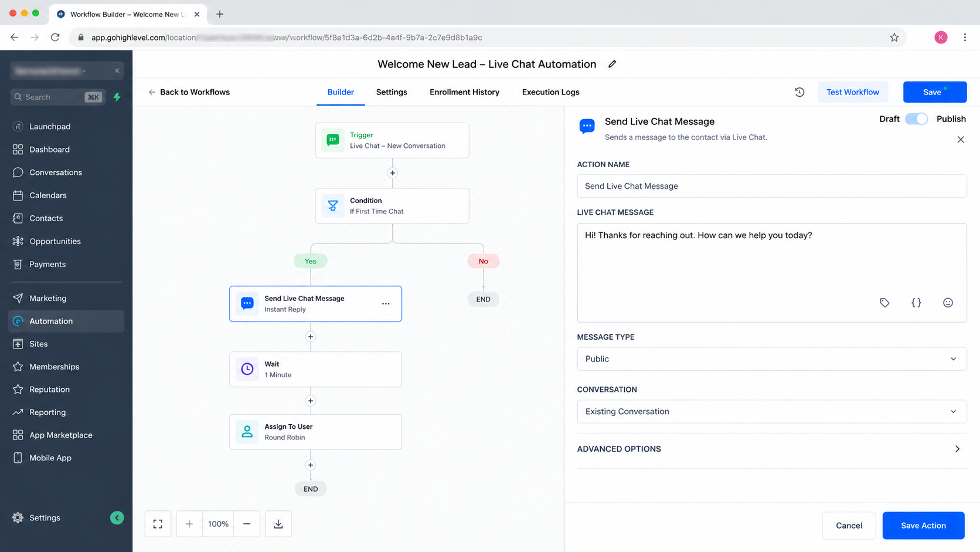
Task: Open the Conversation dropdown
Action: pyautogui.click(x=771, y=412)
